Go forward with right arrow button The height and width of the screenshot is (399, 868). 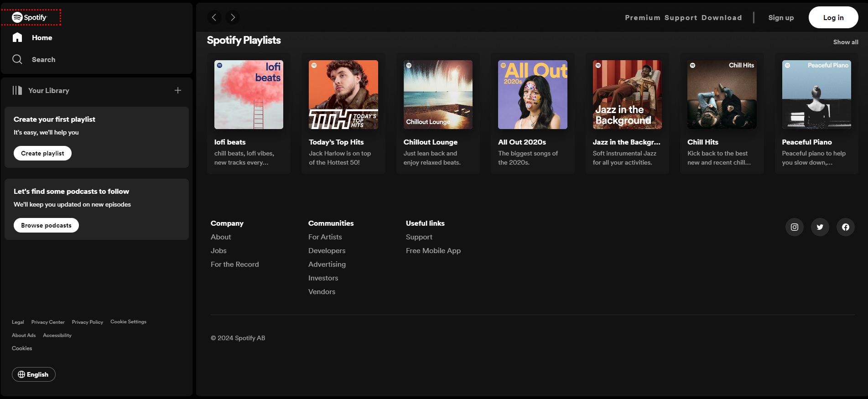(233, 17)
